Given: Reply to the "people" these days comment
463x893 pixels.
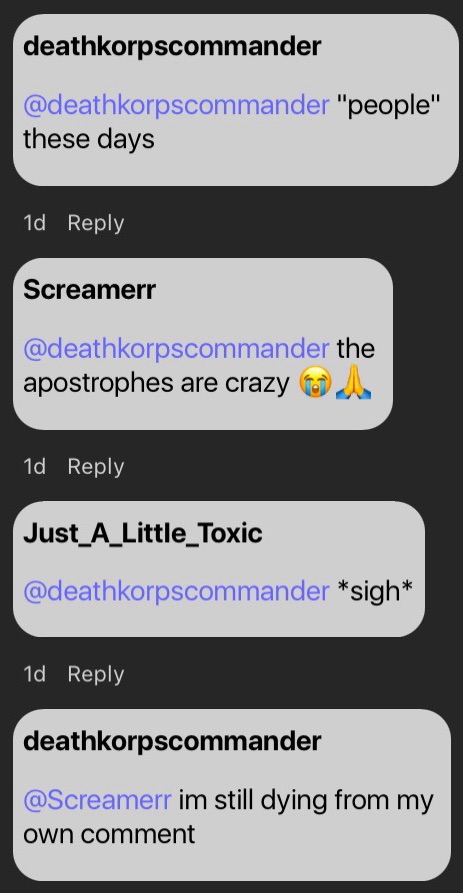Looking at the screenshot, I should coord(96,223).
